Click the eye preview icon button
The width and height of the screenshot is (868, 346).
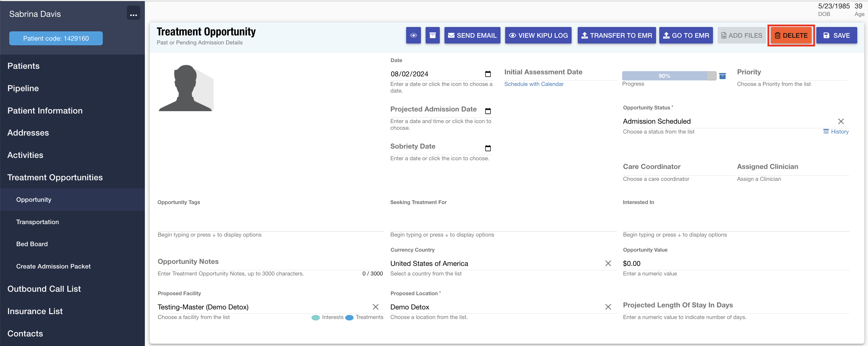[x=413, y=35]
